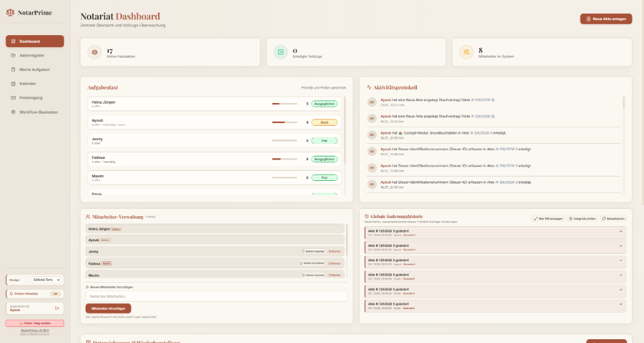
Task: Click the Neue Akte anlegen button
Action: point(606,19)
